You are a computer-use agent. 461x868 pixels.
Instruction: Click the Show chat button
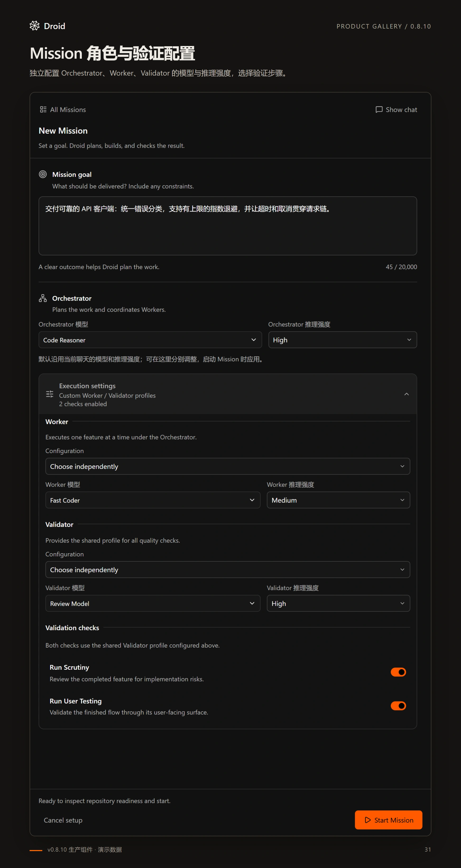396,109
